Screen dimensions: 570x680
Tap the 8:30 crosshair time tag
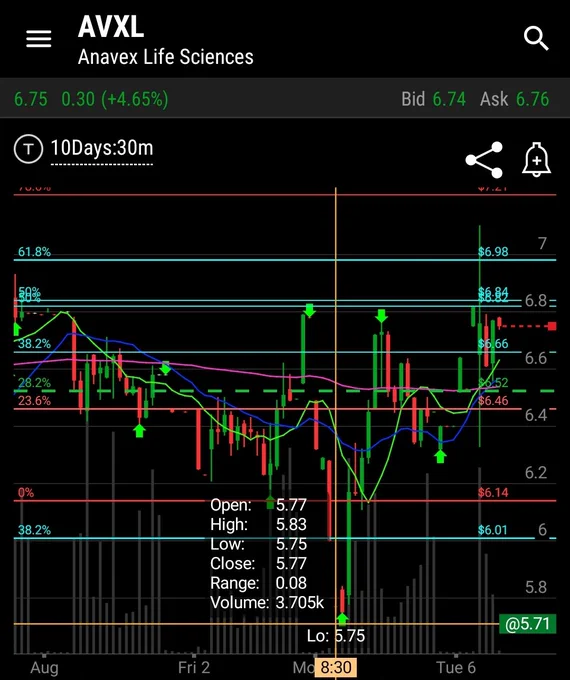click(x=336, y=668)
